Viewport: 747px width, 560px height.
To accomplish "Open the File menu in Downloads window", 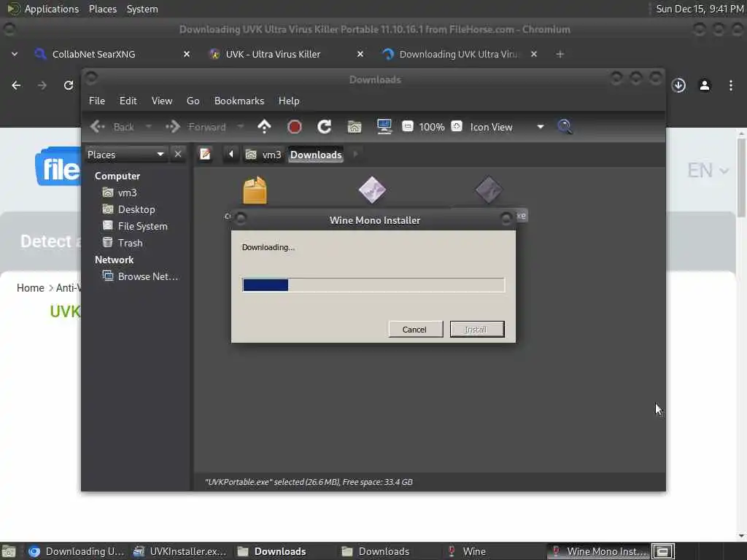I will [x=97, y=101].
